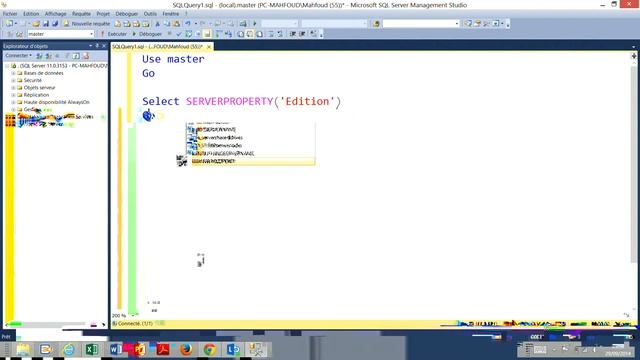Viewport: 640px width, 360px height.
Task: Open the editor zoom 200 % dropdown
Action: pos(133,315)
